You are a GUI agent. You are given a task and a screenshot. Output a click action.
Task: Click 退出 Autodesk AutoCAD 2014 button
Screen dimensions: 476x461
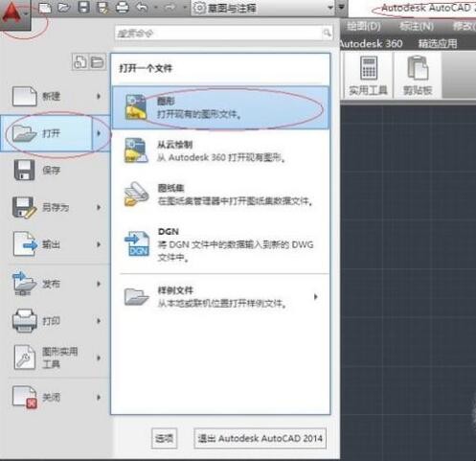pyautogui.click(x=260, y=438)
